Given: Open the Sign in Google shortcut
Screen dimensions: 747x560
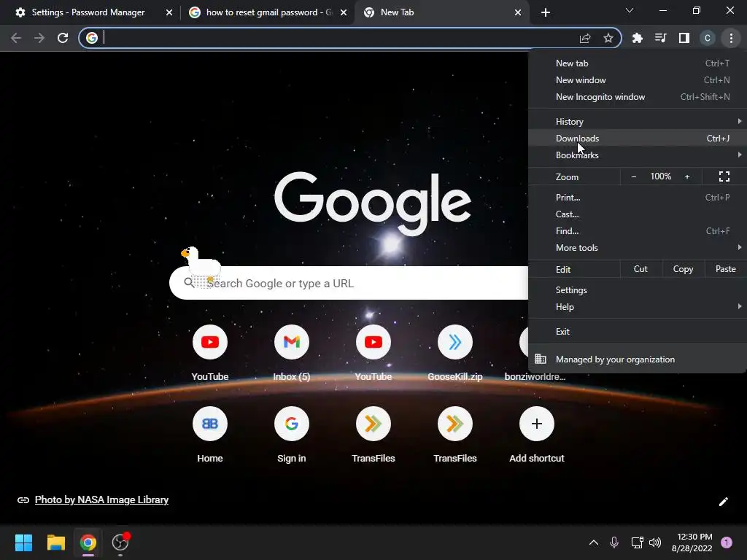Looking at the screenshot, I should coord(292,424).
